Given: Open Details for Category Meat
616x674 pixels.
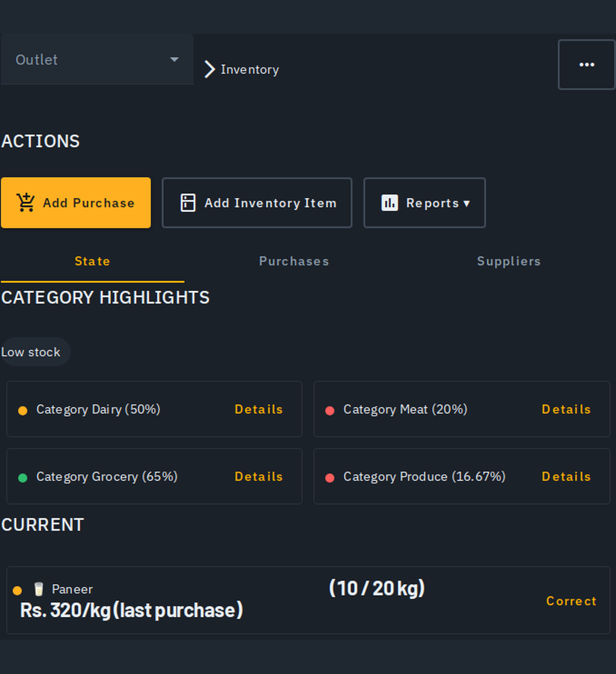Looking at the screenshot, I should [566, 409].
